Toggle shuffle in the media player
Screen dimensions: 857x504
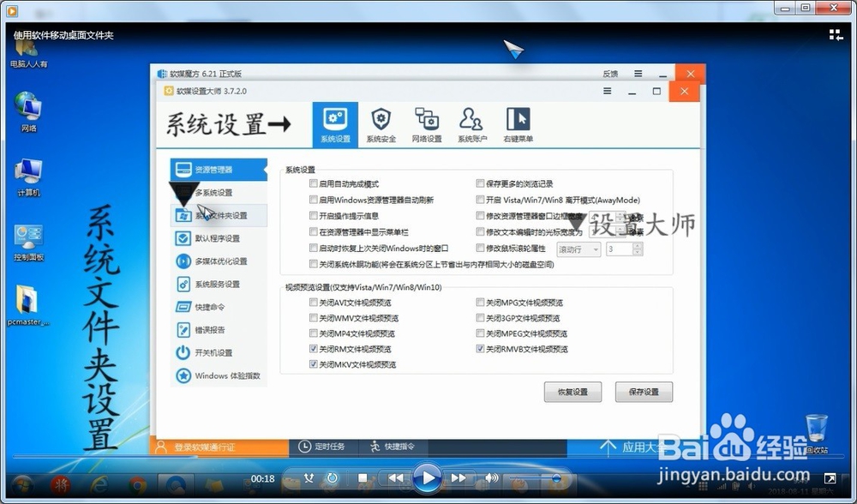pyautogui.click(x=309, y=478)
